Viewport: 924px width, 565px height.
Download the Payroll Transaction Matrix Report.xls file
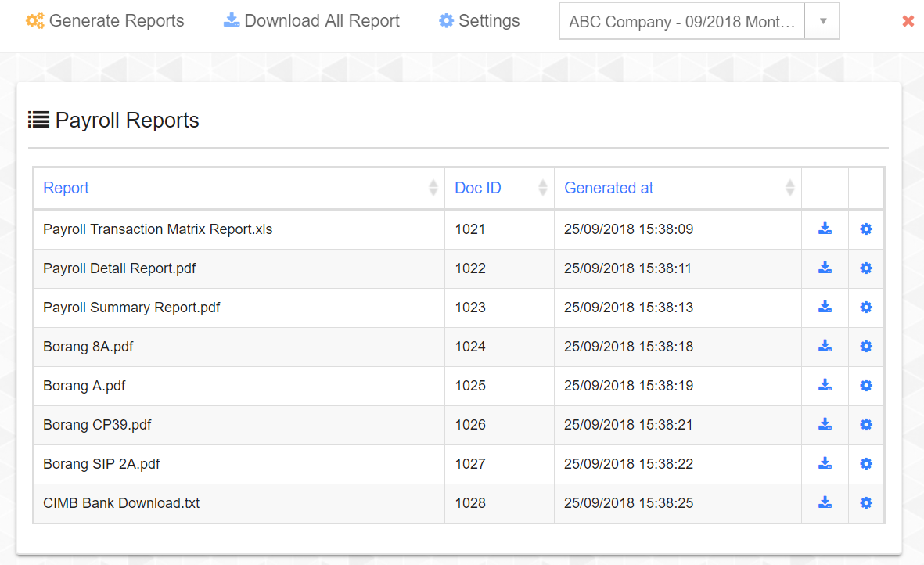point(825,229)
